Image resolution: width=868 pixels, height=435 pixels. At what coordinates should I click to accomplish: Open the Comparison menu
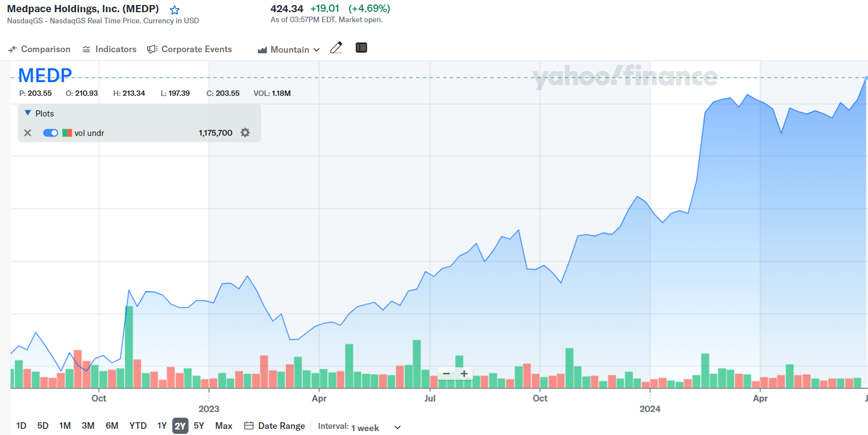(x=39, y=49)
